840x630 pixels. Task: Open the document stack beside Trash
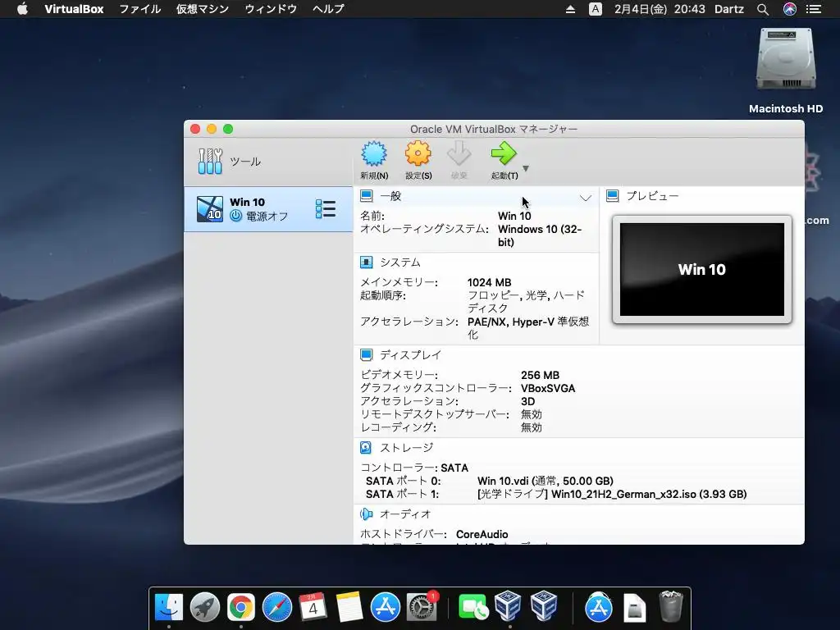click(x=634, y=607)
